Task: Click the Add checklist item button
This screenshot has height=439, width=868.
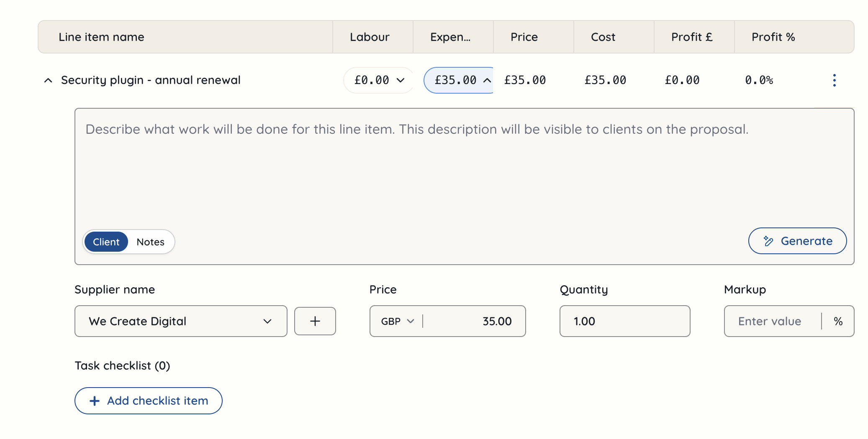Action: [x=148, y=401]
